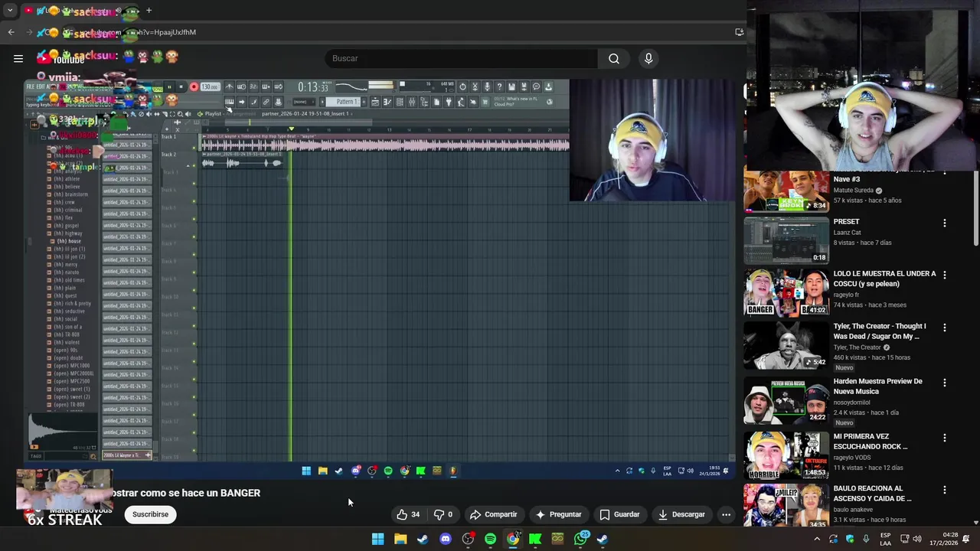This screenshot has width=980, height=551.
Task: Click the 130 tempo display in FL Studio
Action: coord(211,86)
